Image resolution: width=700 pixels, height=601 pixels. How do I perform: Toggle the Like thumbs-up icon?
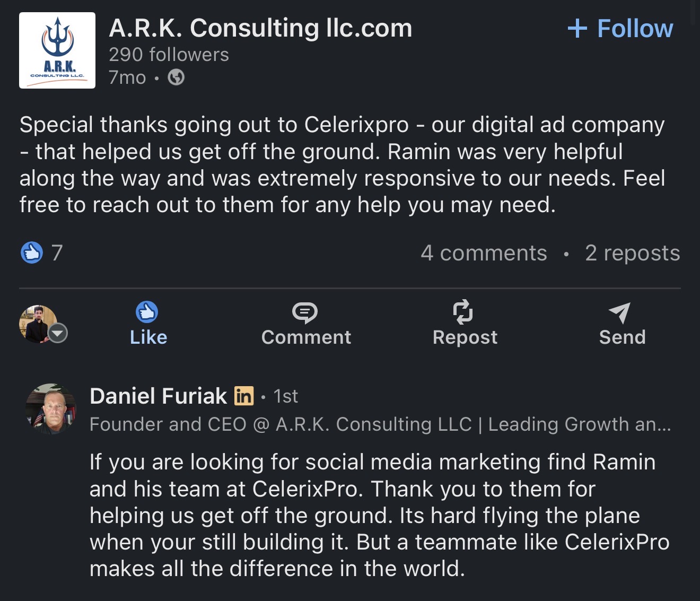147,312
